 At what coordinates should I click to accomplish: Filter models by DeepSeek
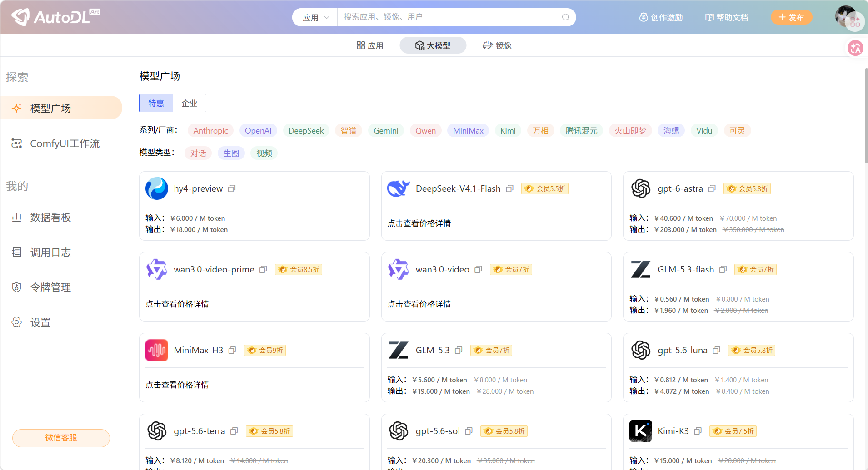pyautogui.click(x=306, y=131)
